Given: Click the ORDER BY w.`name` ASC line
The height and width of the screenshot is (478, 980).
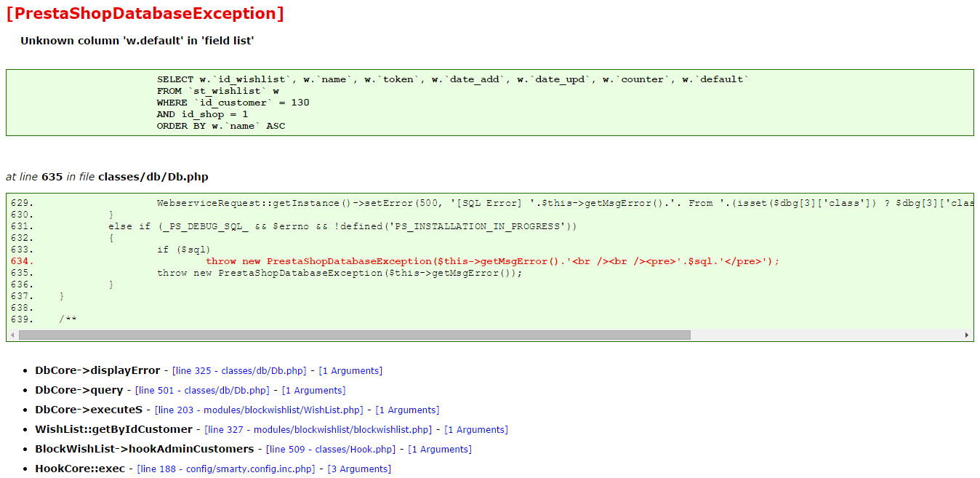Looking at the screenshot, I should [221, 126].
